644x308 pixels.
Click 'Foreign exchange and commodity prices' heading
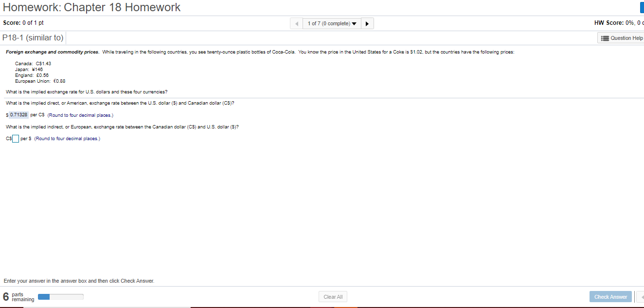pyautogui.click(x=53, y=52)
